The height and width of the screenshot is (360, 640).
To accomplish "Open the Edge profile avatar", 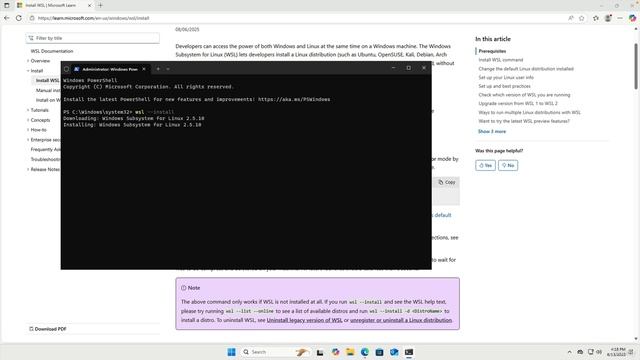I will point(608,18).
